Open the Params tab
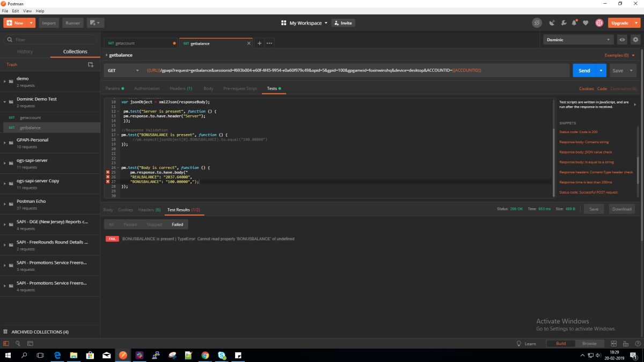The height and width of the screenshot is (362, 644). pyautogui.click(x=114, y=88)
